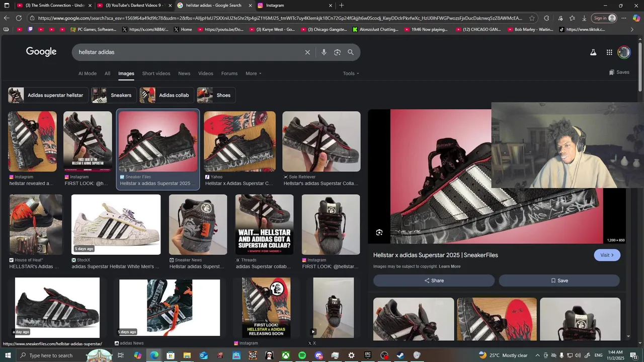Click the Google account avatar

pos(624,52)
